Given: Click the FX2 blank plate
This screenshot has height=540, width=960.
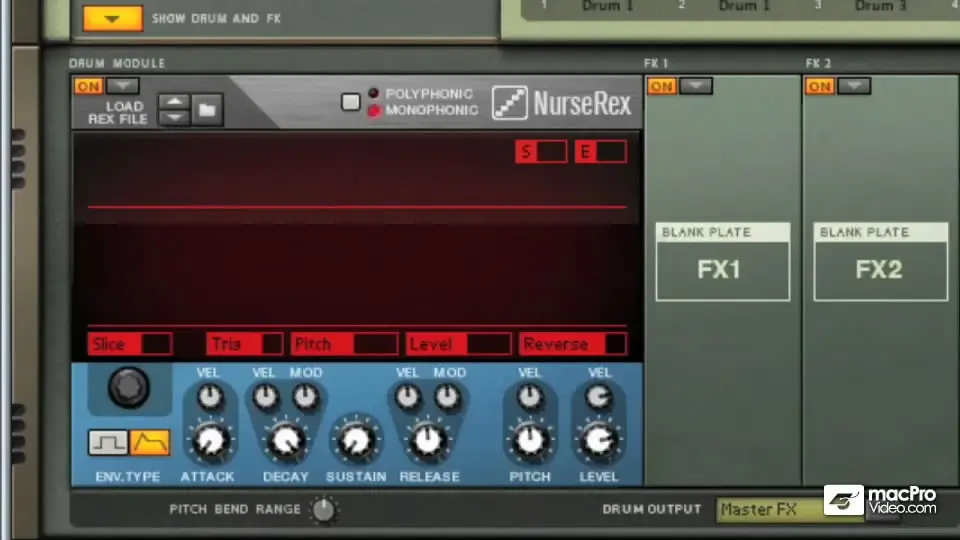Looking at the screenshot, I should coord(880,261).
